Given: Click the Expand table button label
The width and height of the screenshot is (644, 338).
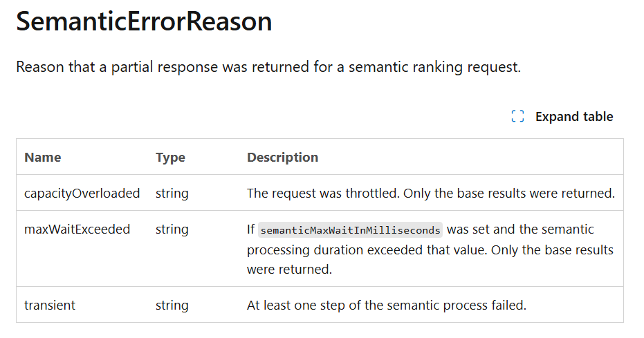Looking at the screenshot, I should click(x=573, y=117).
